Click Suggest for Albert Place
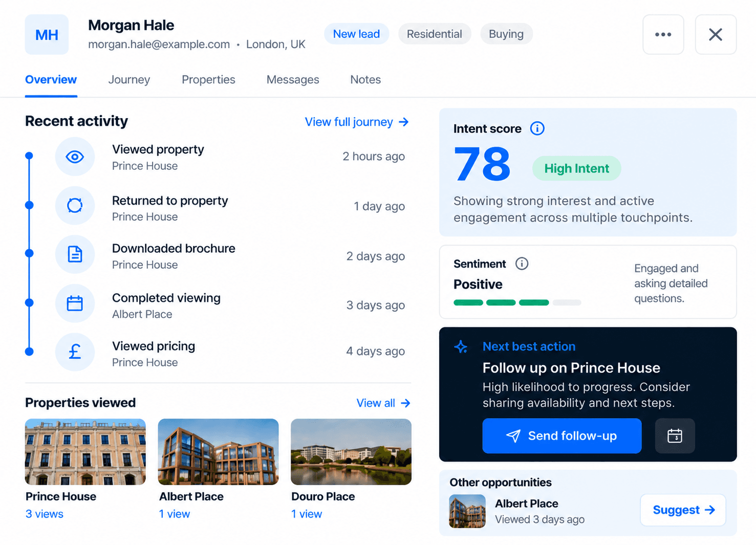The width and height of the screenshot is (756, 545). (683, 510)
